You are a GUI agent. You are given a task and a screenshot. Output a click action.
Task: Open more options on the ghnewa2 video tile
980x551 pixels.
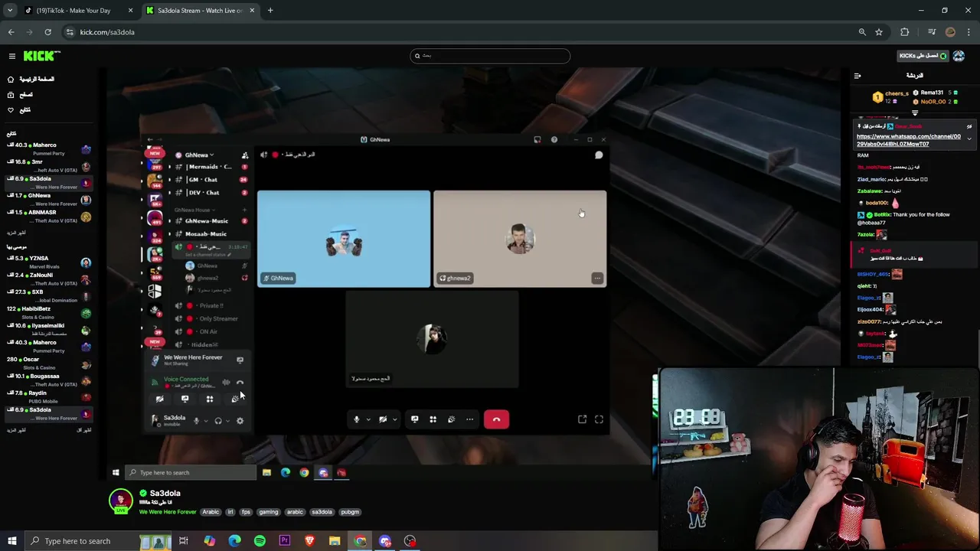[x=597, y=279]
